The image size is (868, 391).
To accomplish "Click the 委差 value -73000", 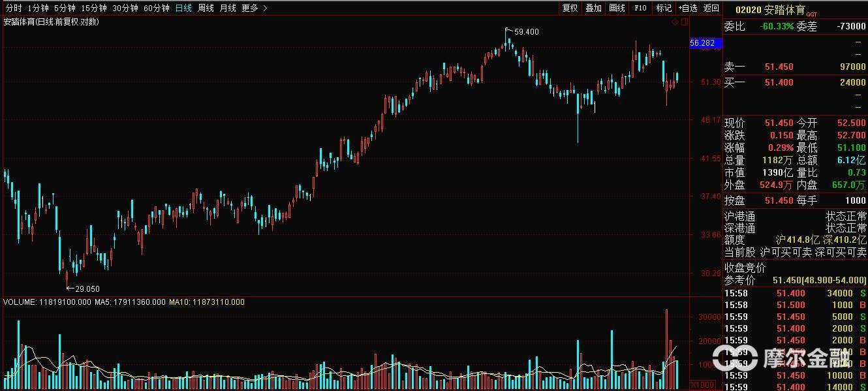I will (x=851, y=27).
